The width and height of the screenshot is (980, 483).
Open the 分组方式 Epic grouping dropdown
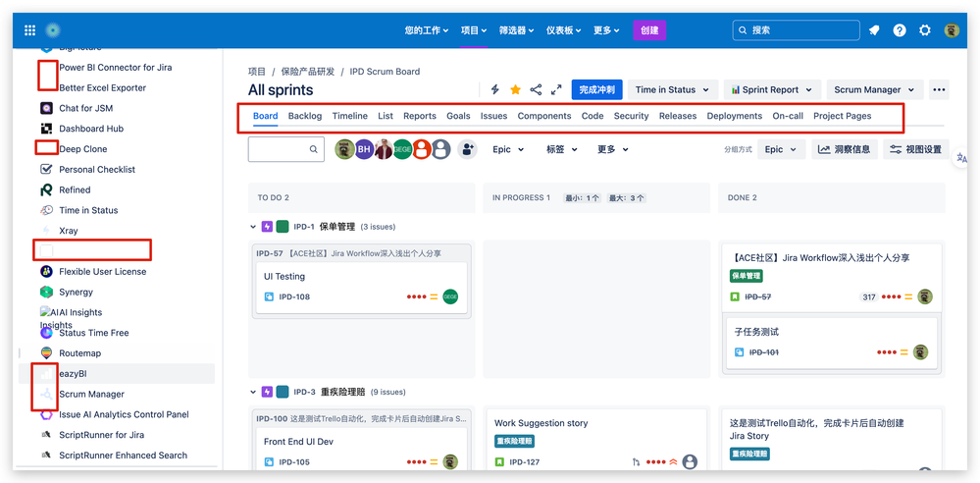(781, 149)
